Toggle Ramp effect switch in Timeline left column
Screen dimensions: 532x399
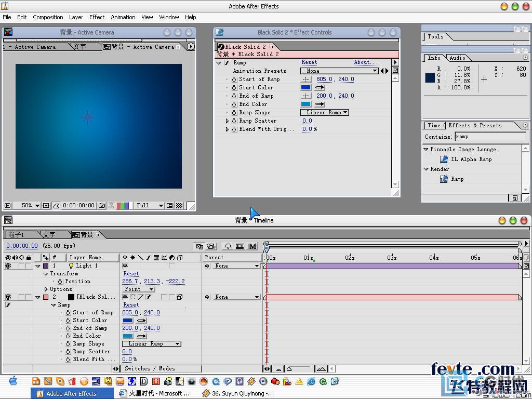coord(8,304)
